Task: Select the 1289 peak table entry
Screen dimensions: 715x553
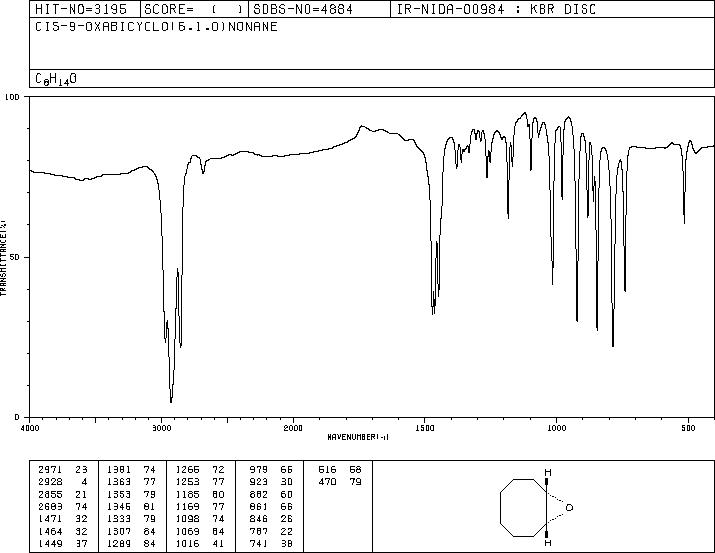Action: pyautogui.click(x=131, y=544)
